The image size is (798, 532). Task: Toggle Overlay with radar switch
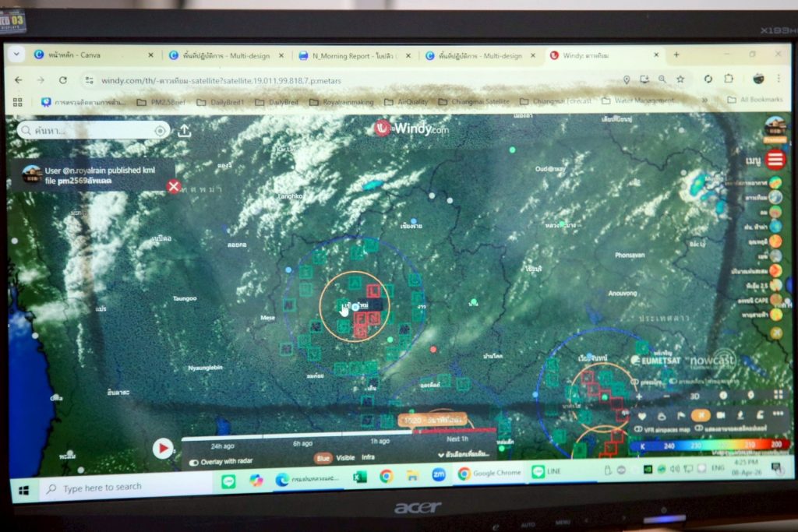pyautogui.click(x=194, y=462)
